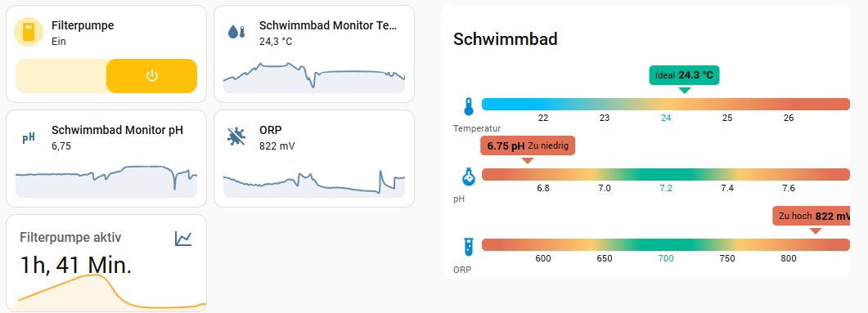Screen dimensions: 868x313
Task: Click the 6.75 pH Zu niedrig badge
Action: pyautogui.click(x=528, y=146)
